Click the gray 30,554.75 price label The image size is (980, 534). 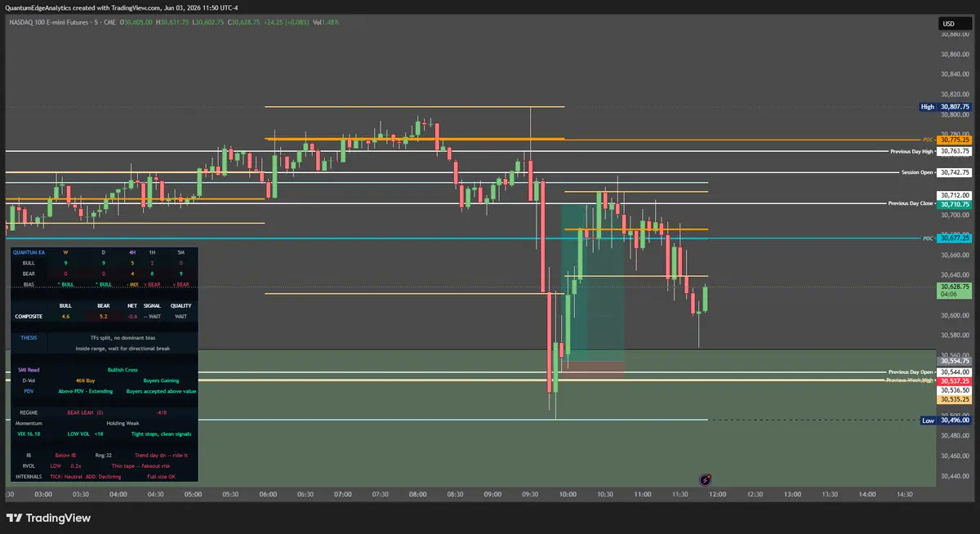954,360
